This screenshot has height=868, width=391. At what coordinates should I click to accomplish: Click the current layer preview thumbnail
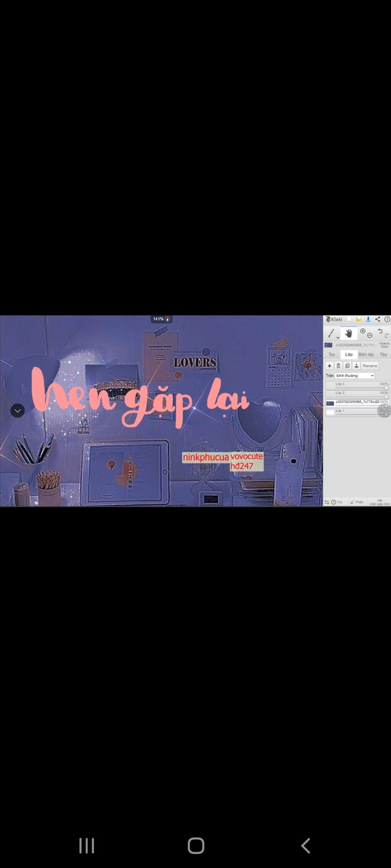pos(328,345)
